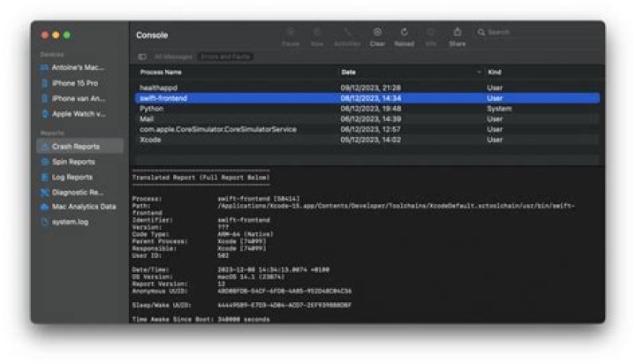Click the Code Type ARM-64 line
Screen dimensions: 636x364
(x=203, y=234)
